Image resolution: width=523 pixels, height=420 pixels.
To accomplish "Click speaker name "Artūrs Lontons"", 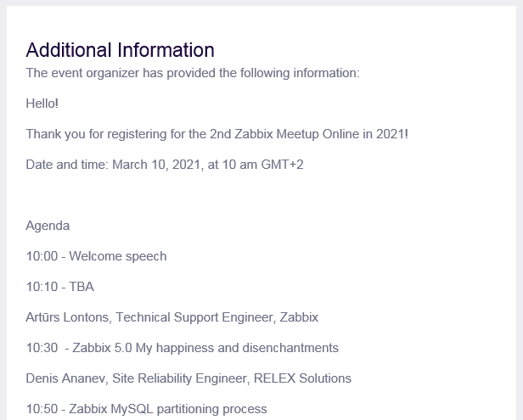I will click(68, 317).
